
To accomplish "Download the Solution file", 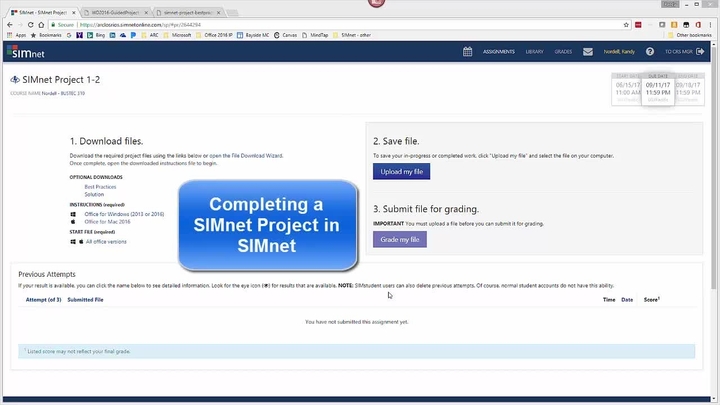I will click(94, 194).
